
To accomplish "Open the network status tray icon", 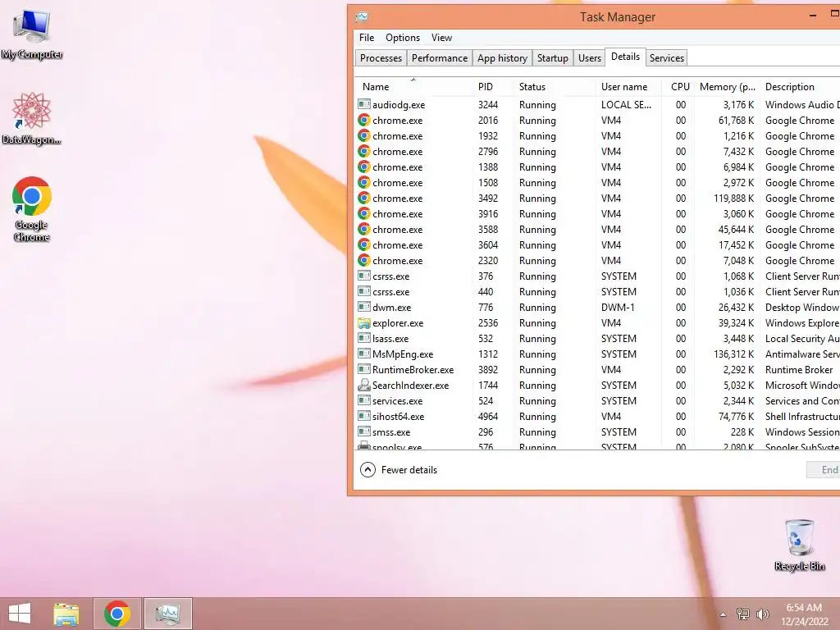I will (743, 614).
